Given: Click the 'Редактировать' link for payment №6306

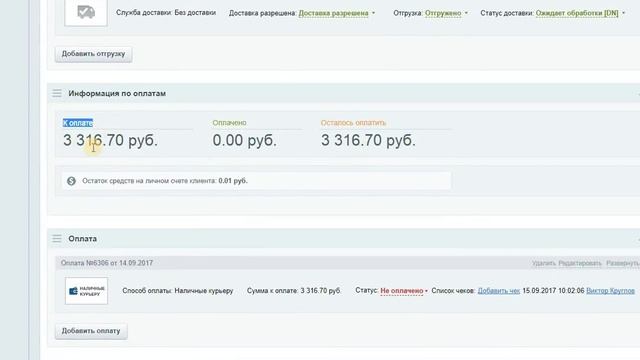Looking at the screenshot, I should [580, 263].
